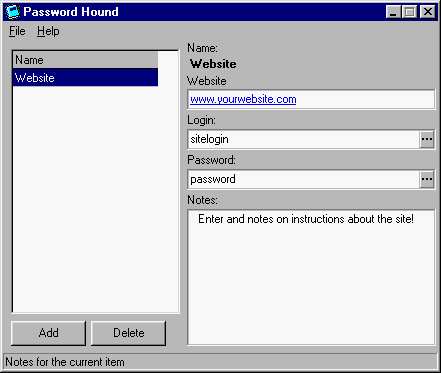Open the File menu
Viewport: 441px width, 373px height.
[17, 31]
